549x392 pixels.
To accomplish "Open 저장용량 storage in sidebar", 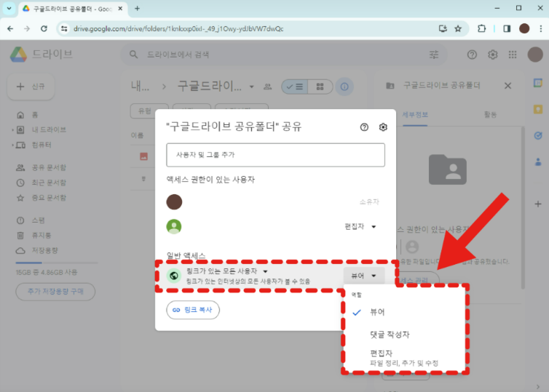I will 45,250.
